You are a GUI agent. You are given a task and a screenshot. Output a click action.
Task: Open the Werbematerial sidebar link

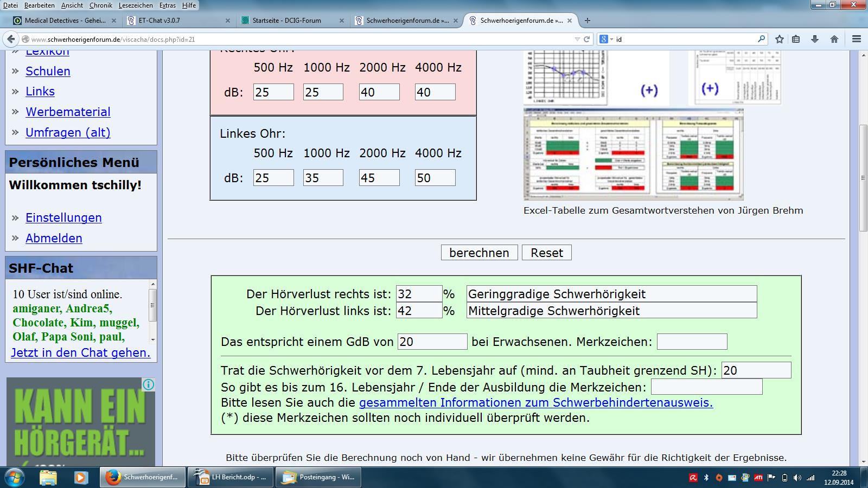(x=68, y=112)
